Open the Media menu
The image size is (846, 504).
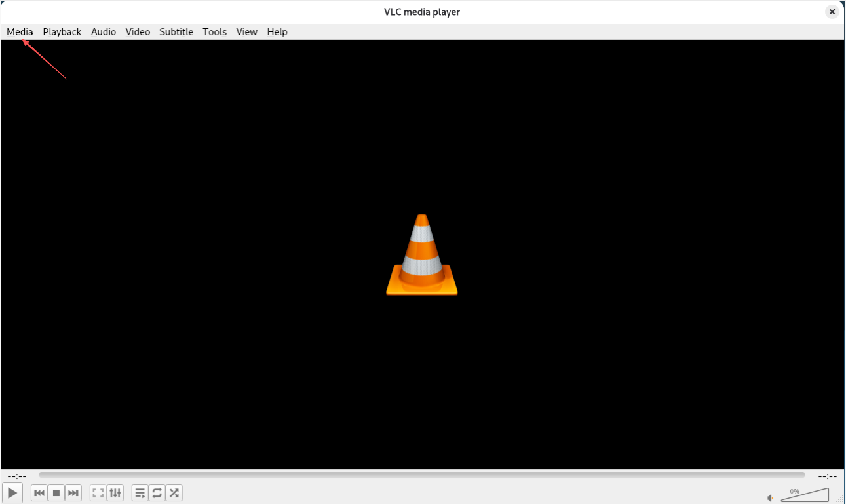(20, 32)
